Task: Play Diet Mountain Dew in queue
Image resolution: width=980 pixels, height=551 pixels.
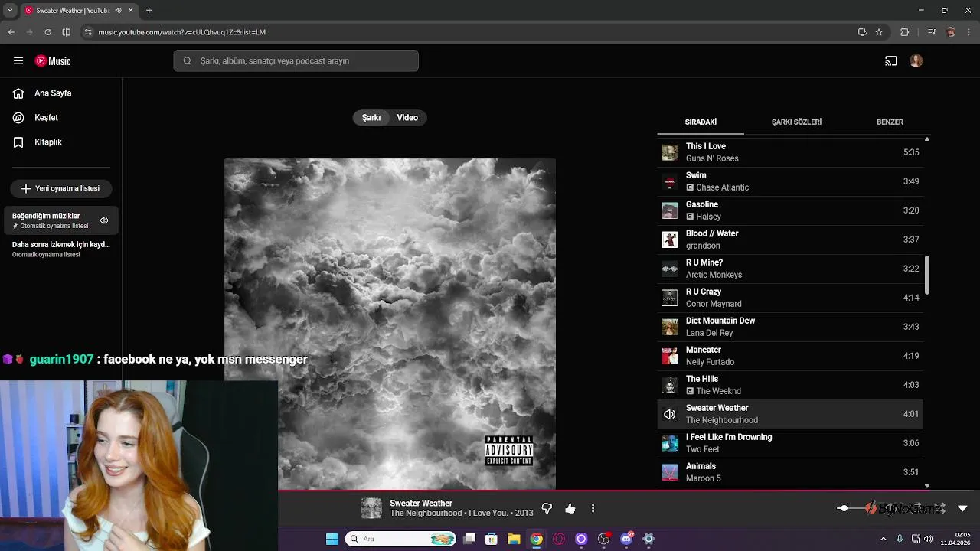Action: (790, 327)
